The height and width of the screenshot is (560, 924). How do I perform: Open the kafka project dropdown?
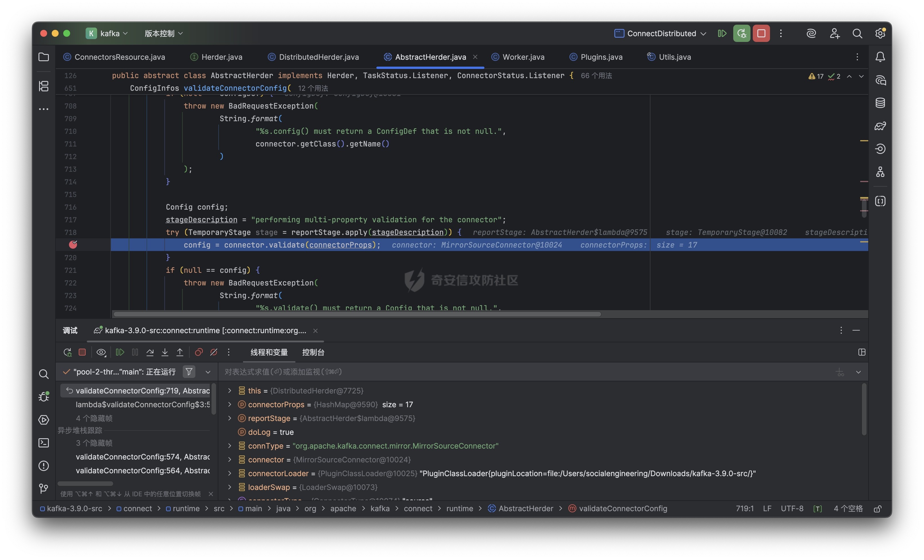pyautogui.click(x=107, y=33)
